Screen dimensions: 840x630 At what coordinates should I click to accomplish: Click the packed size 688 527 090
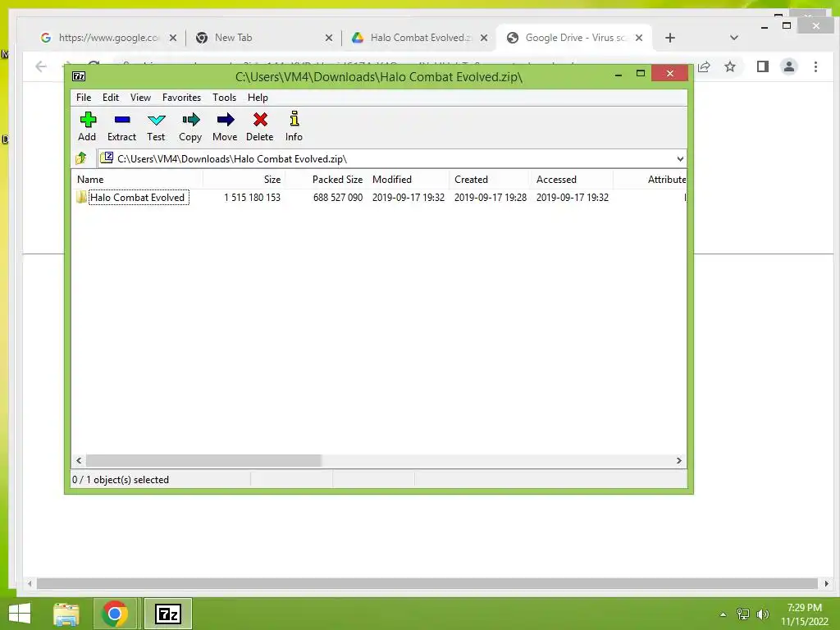338,197
